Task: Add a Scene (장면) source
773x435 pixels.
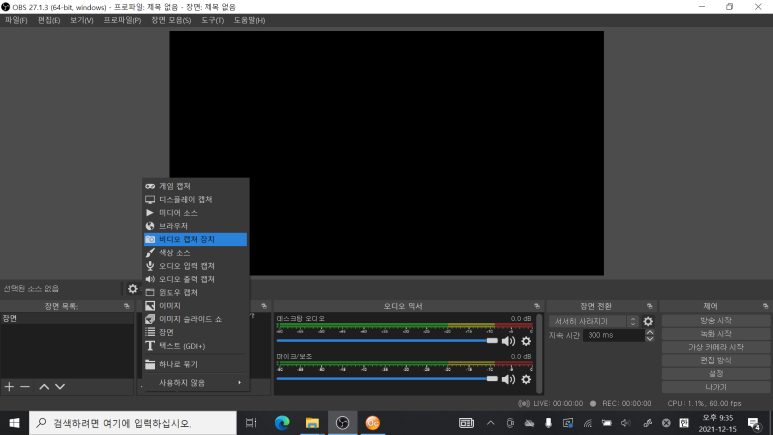Action: (x=195, y=332)
